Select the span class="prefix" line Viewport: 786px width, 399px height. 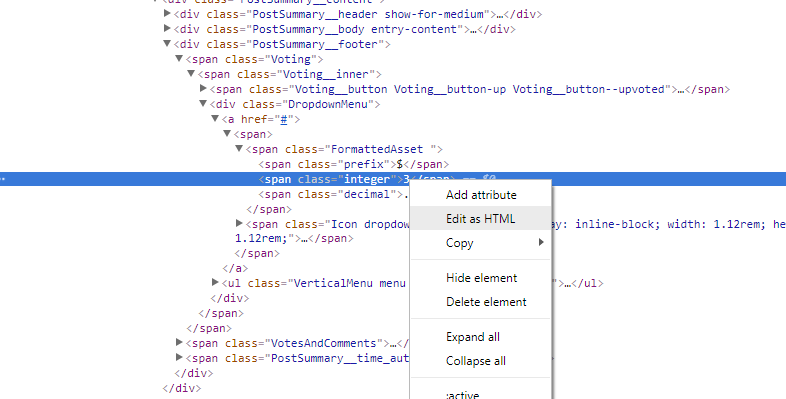pyautogui.click(x=353, y=164)
